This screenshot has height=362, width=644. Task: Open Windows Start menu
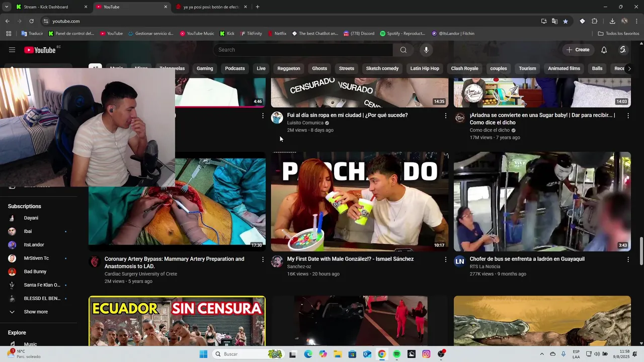[x=203, y=354]
